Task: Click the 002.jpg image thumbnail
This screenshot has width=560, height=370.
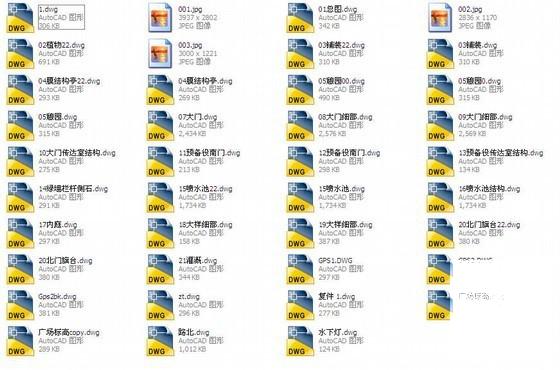Action: tap(440, 18)
